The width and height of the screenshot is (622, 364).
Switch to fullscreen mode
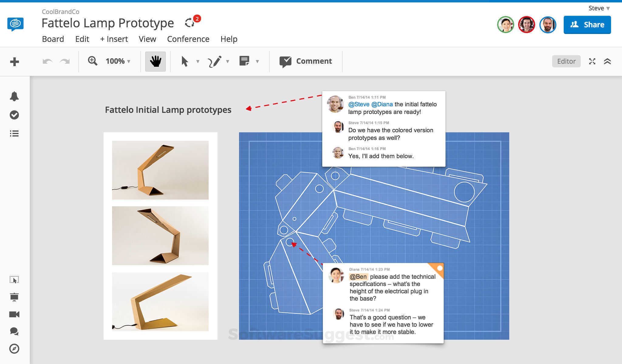592,61
